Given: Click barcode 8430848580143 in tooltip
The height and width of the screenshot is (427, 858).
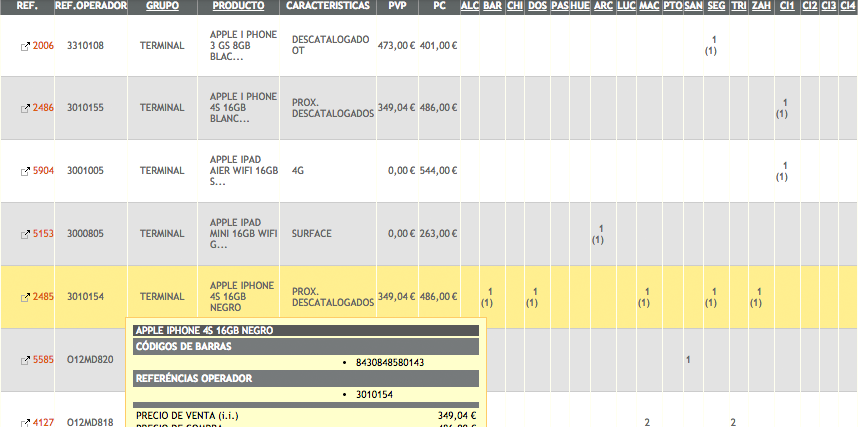Looking at the screenshot, I should click(x=390, y=362).
